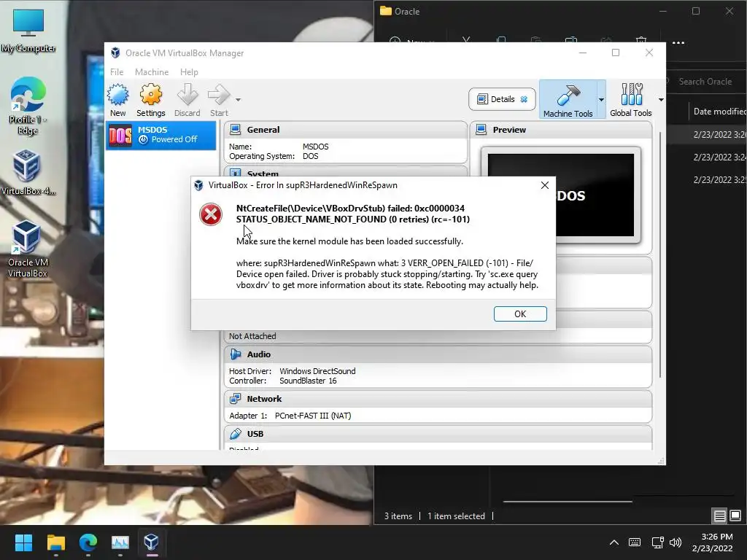Sort by Date modified in Explorer window
Image resolution: width=747 pixels, height=560 pixels.
719,112
